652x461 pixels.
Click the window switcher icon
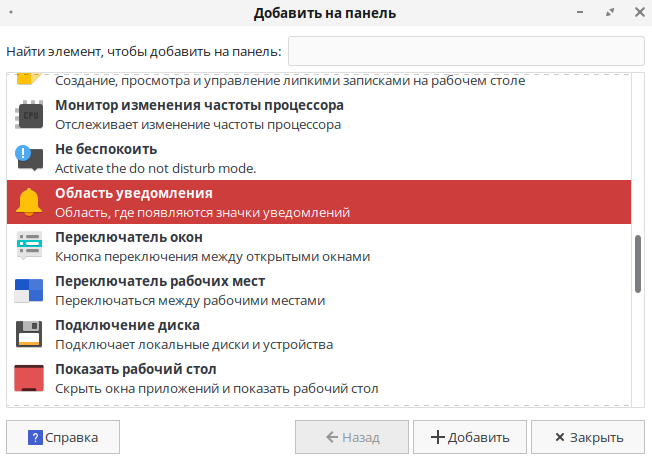[x=29, y=246]
